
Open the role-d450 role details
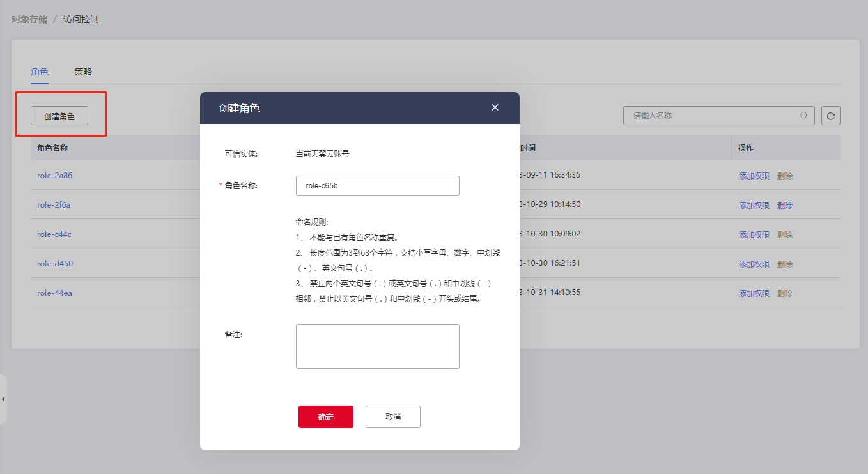pos(54,263)
